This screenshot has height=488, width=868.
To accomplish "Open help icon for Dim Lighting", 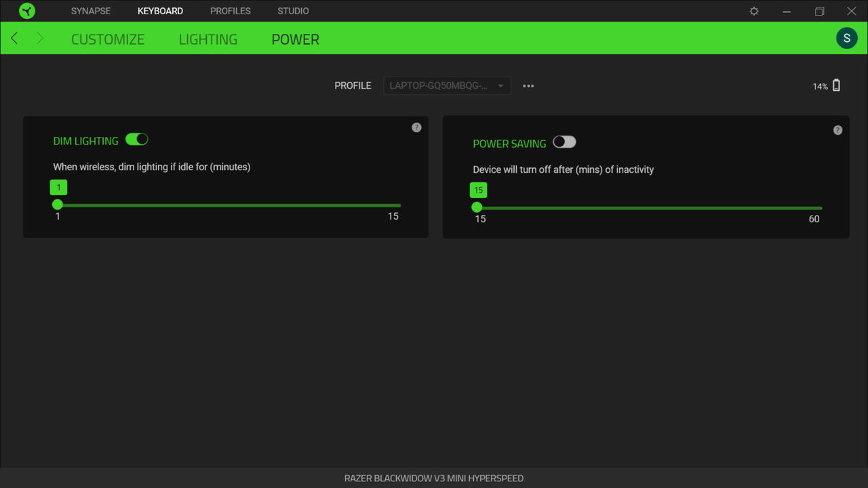I will click(x=416, y=127).
